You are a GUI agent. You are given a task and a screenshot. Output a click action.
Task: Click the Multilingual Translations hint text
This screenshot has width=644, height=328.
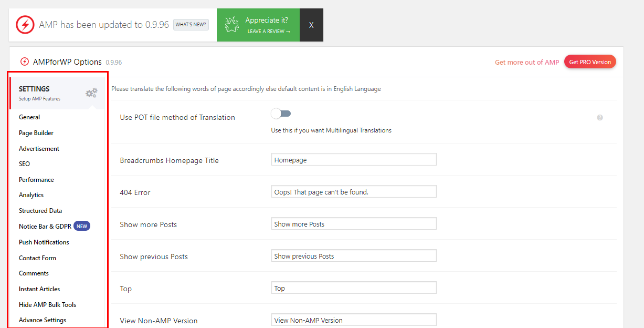(x=331, y=130)
